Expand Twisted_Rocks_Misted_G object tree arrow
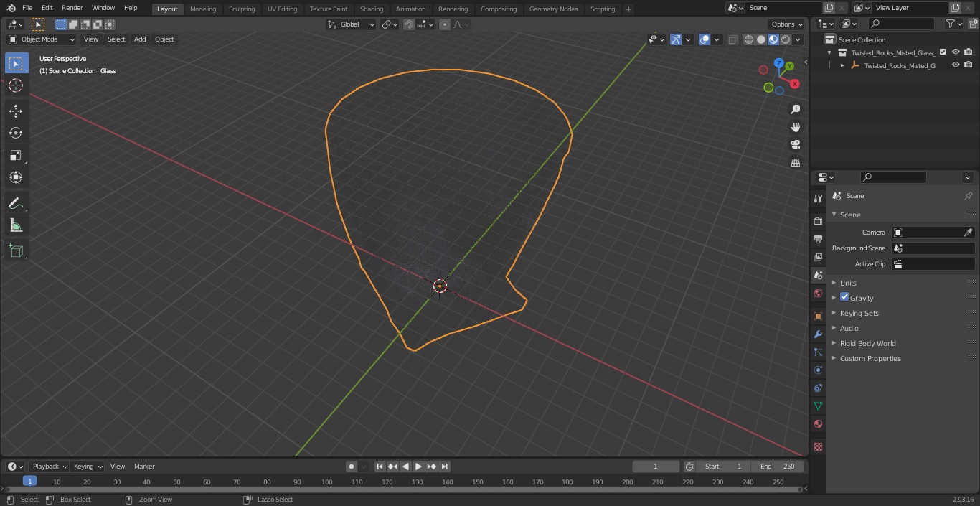This screenshot has height=506, width=980. click(x=842, y=65)
